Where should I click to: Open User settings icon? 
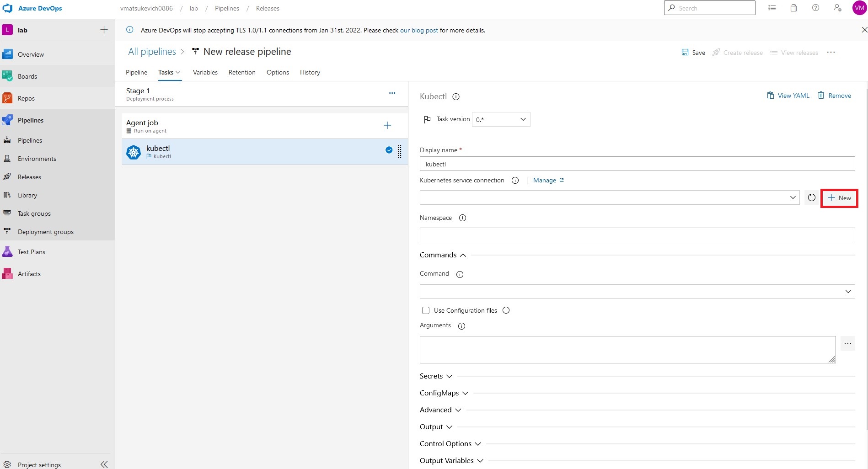(x=838, y=8)
